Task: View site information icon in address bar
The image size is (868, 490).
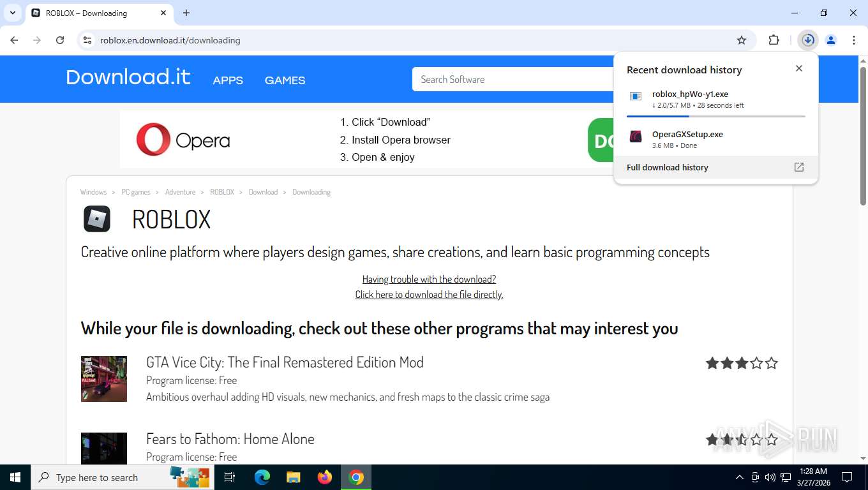Action: tap(87, 40)
